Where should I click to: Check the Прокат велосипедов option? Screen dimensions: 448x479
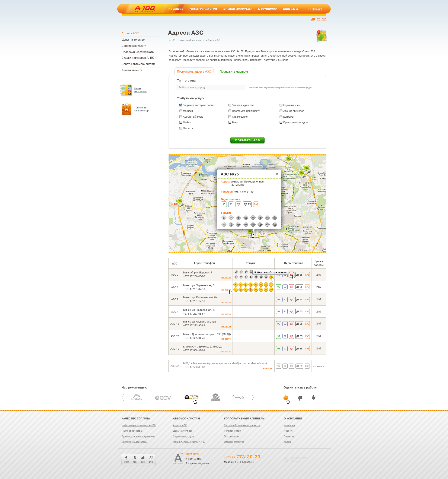tap(281, 122)
